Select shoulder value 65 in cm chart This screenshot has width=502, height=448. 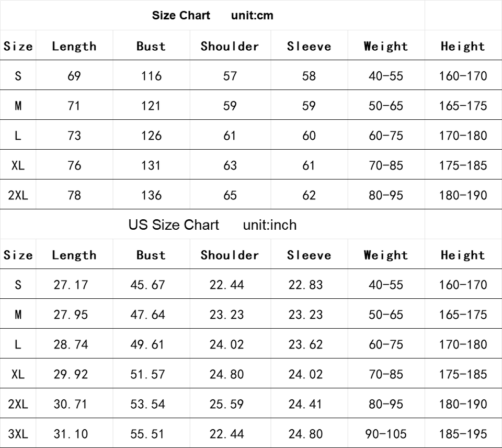(230, 196)
